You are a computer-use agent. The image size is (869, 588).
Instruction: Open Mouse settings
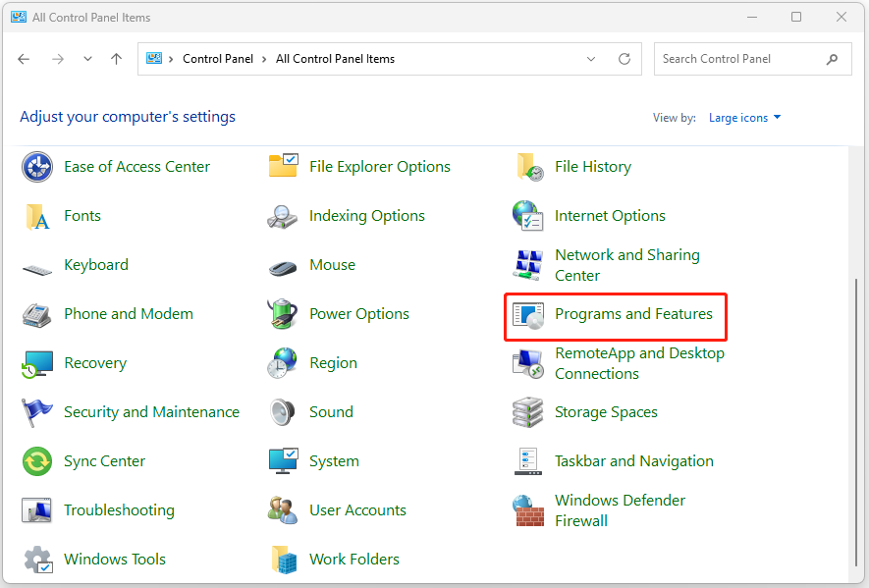point(332,264)
